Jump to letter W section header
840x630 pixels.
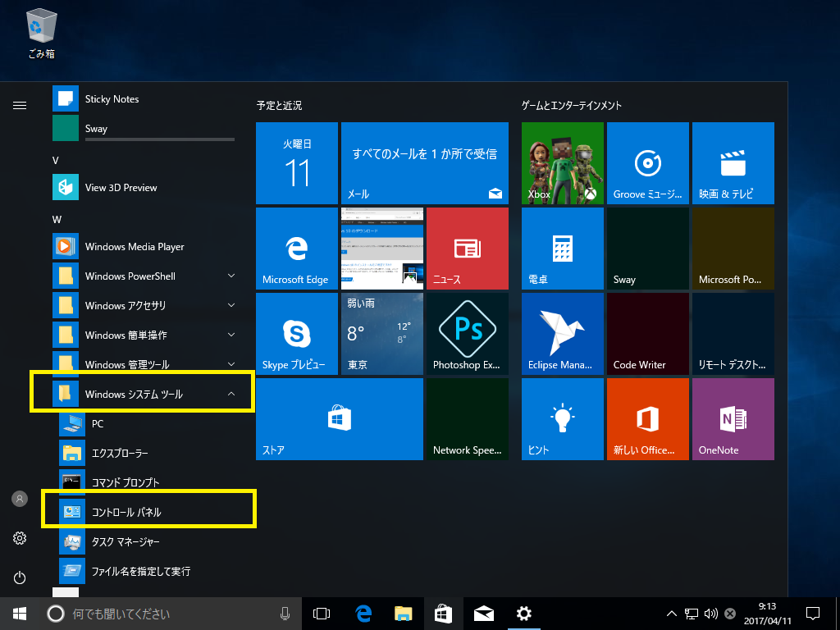click(x=57, y=219)
